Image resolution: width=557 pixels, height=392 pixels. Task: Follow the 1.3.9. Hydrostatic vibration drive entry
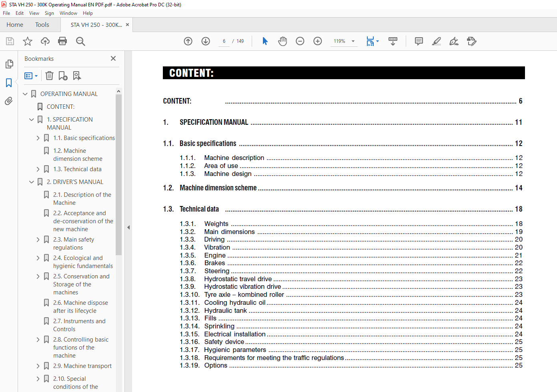click(x=351, y=286)
